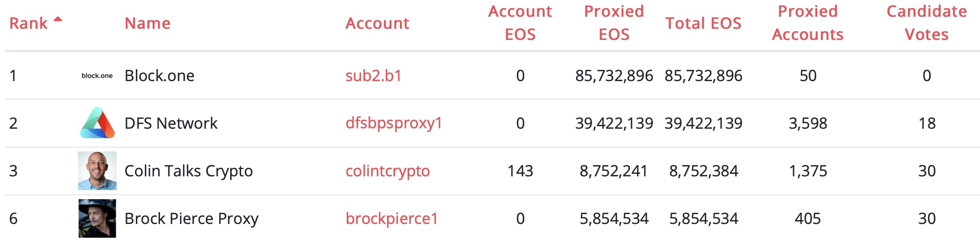This screenshot has width=980, height=242.
Task: Sort by Account EOS column header
Action: coord(520,23)
